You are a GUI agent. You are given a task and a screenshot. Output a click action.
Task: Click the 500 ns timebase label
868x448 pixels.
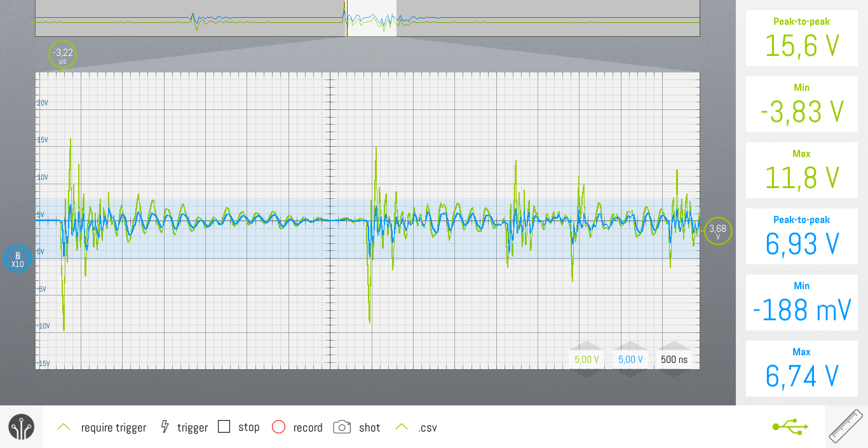674,360
